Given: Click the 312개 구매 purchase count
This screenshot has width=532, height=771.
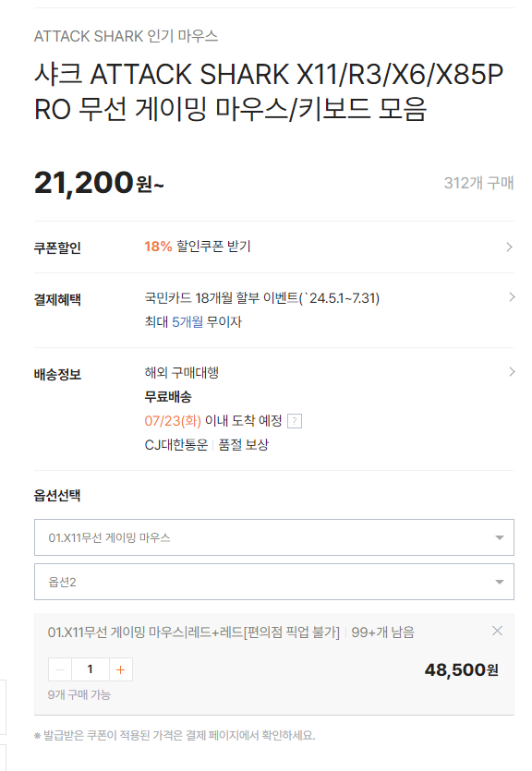Looking at the screenshot, I should [x=479, y=183].
